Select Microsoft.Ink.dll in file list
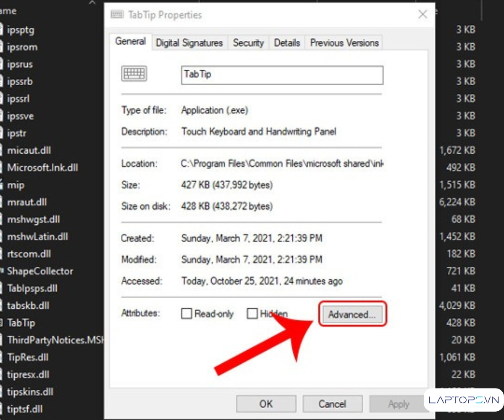 point(42,168)
